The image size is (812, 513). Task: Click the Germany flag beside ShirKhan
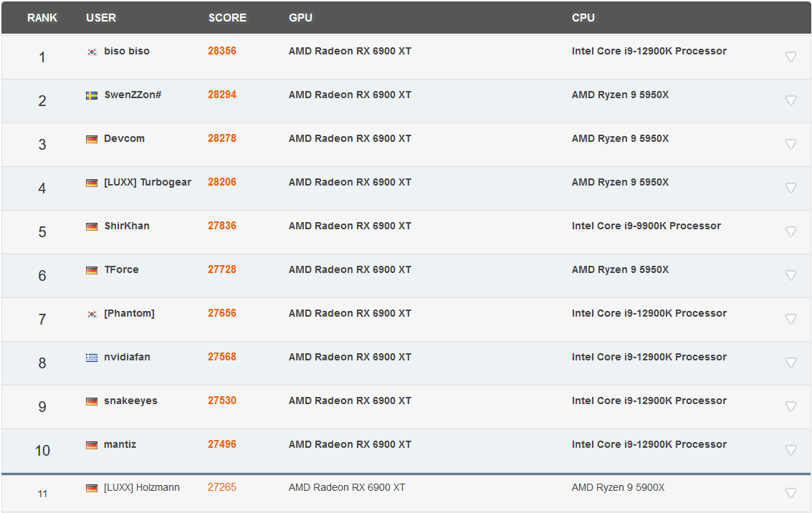pos(92,226)
